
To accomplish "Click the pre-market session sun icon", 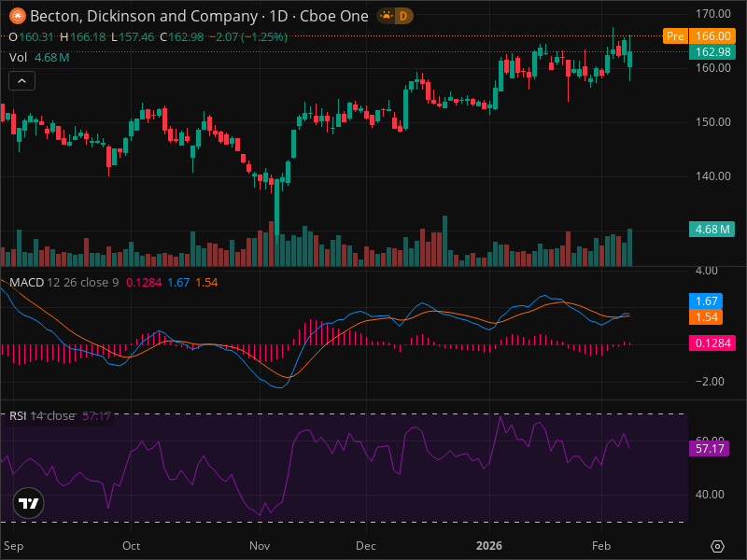I will 386,16.
